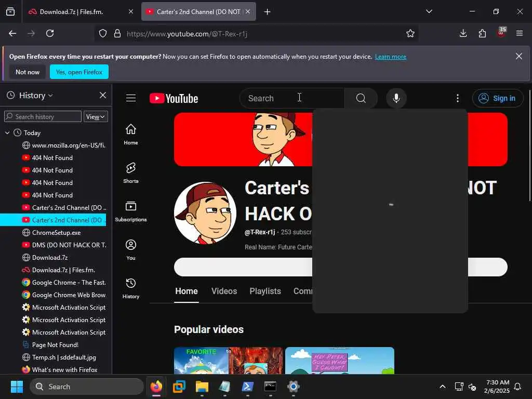Click the @T-Rex-r1j channel handle
Image resolution: width=532 pixels, height=399 pixels.
point(260,232)
